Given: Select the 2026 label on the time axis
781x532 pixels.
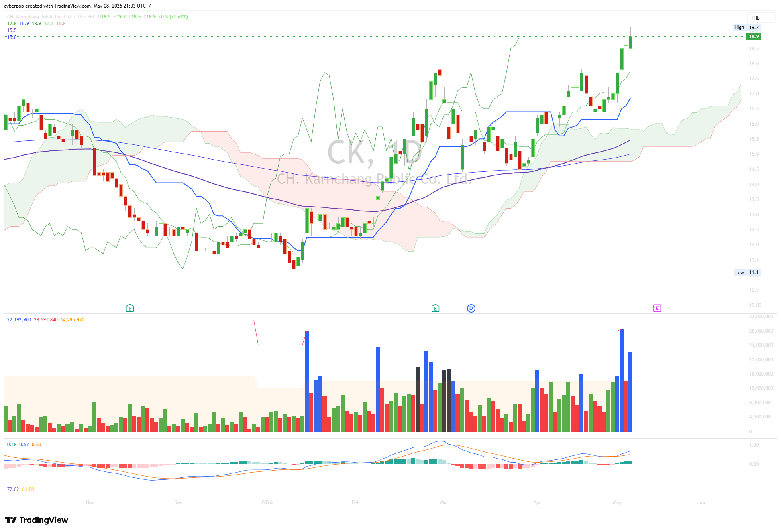Looking at the screenshot, I should point(267,502).
